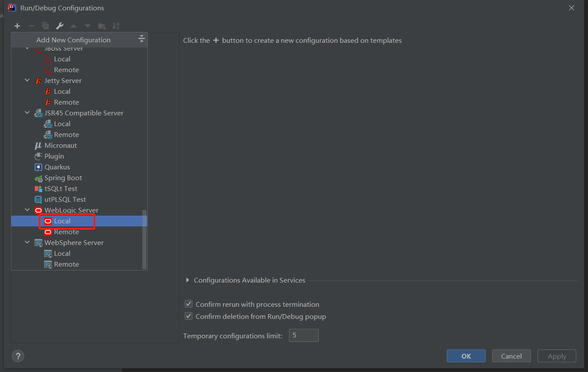The width and height of the screenshot is (588, 372).
Task: Collapse the JSR45 Compatible Server node
Action: tap(27, 113)
